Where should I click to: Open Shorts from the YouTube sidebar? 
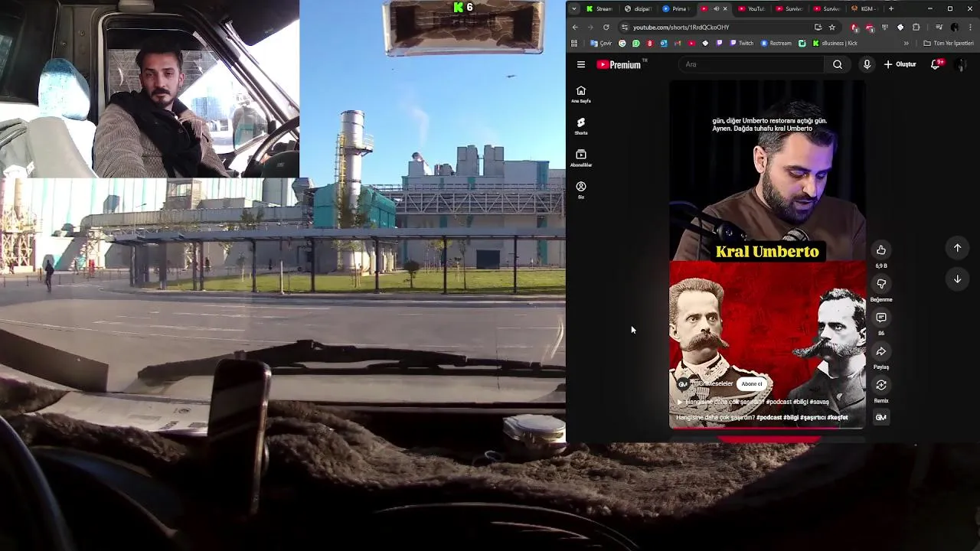click(581, 126)
